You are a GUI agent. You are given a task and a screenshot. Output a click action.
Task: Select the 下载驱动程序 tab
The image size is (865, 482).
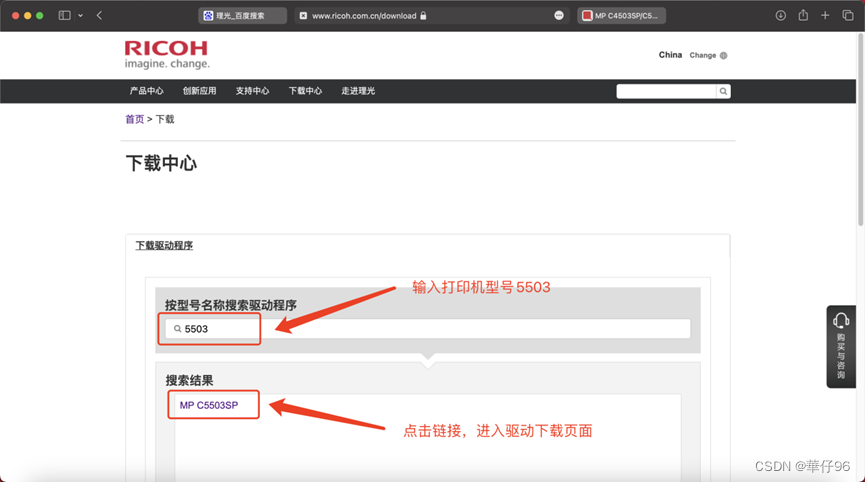click(164, 245)
